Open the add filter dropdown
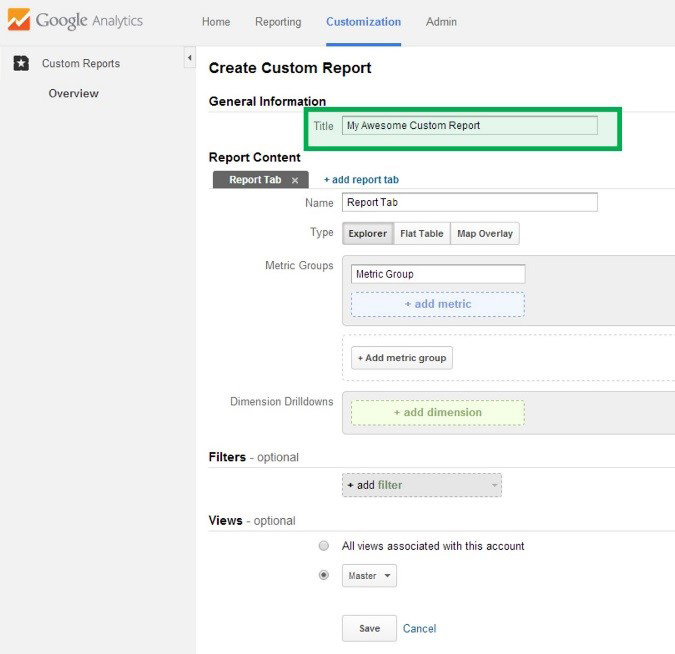 pyautogui.click(x=422, y=485)
